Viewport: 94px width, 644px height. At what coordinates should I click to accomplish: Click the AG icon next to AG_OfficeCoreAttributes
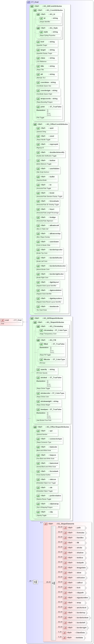click(x=35, y=124)
